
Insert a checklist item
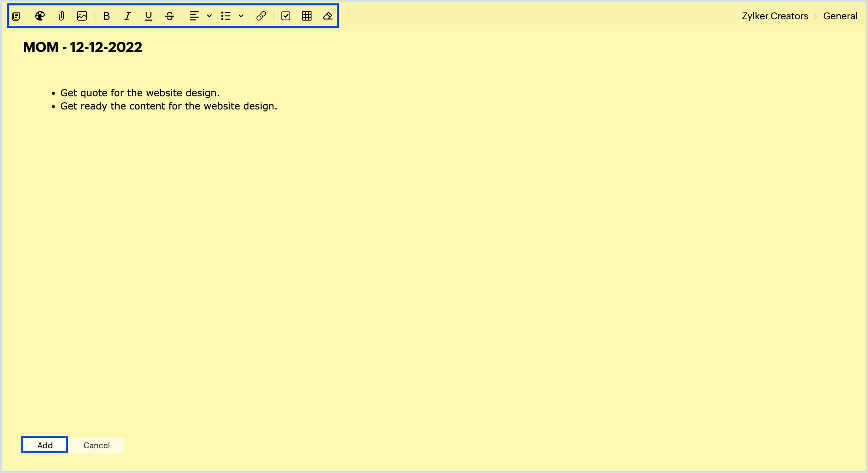[286, 16]
